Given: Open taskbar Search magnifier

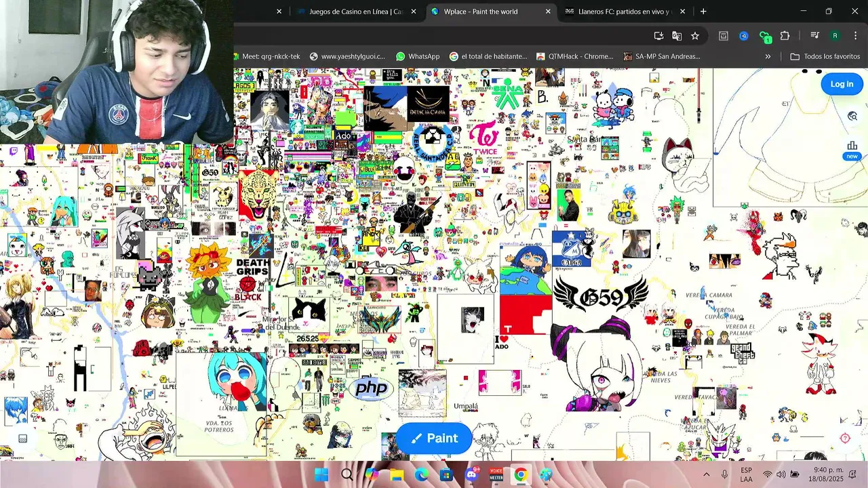Looking at the screenshot, I should coord(347,474).
